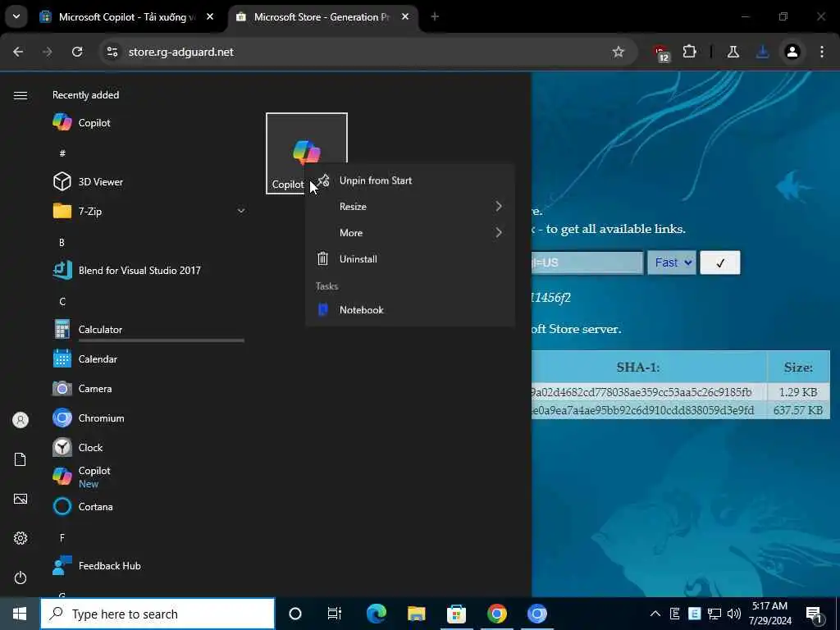Image resolution: width=840 pixels, height=630 pixels.
Task: Select the Notebook task entry
Action: click(x=410, y=309)
